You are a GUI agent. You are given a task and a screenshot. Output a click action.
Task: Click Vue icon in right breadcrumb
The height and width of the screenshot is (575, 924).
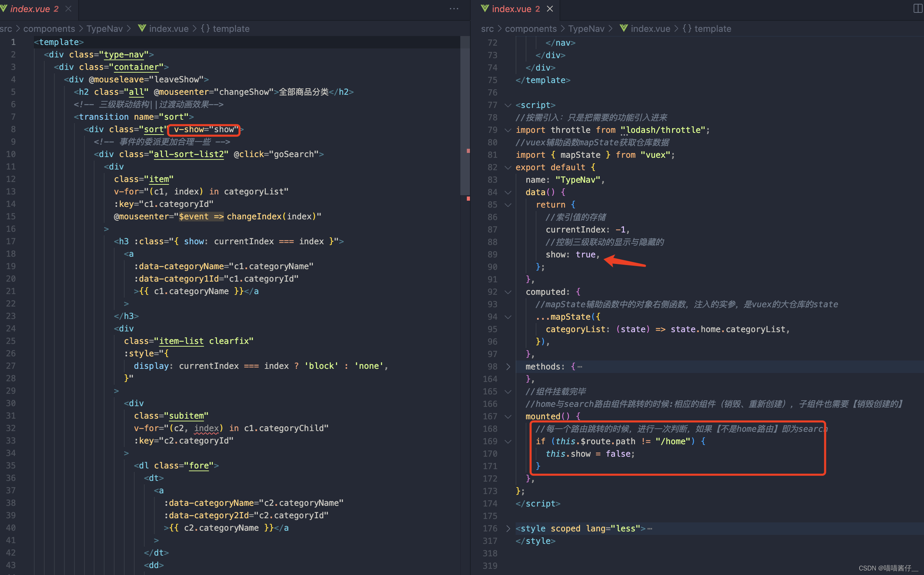click(624, 28)
